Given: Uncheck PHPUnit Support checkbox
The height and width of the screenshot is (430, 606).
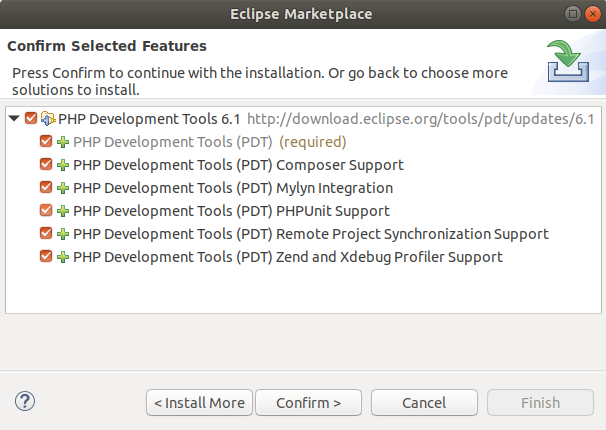Looking at the screenshot, I should pyautogui.click(x=46, y=210).
